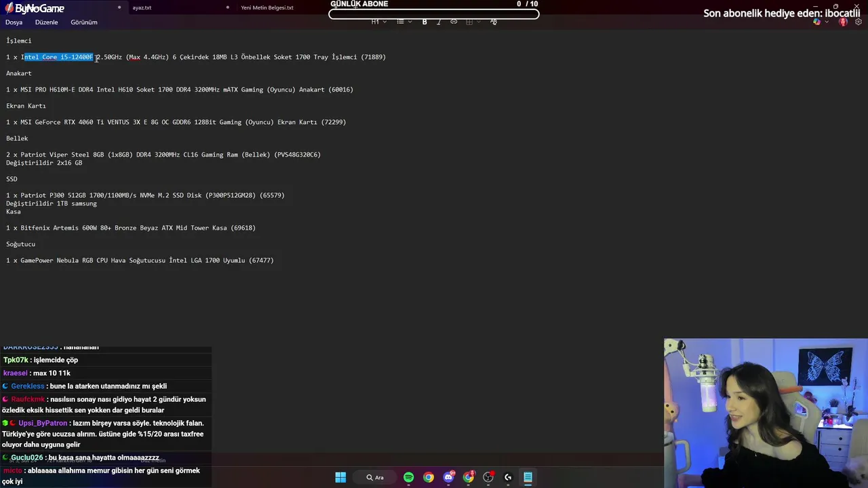Click the ByNoGame logo
868x488 pixels.
35,8
